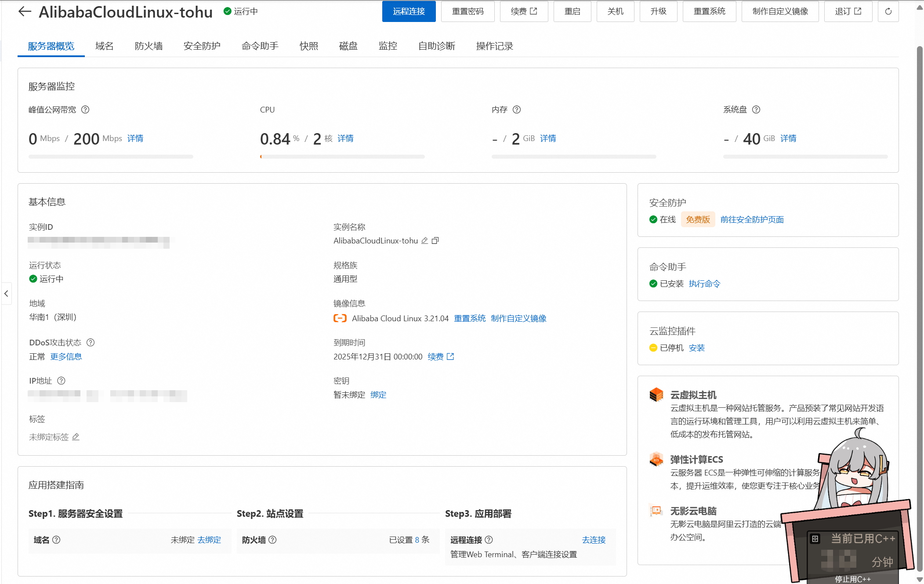
Task: Switch to the 安全防护 tab
Action: [x=202, y=46]
